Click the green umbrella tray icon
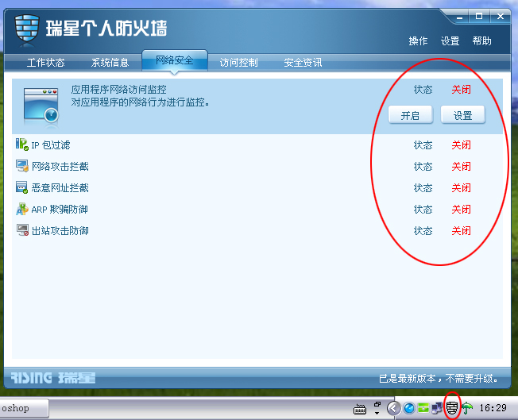Viewport: 518px width, 420px height. pos(467,408)
